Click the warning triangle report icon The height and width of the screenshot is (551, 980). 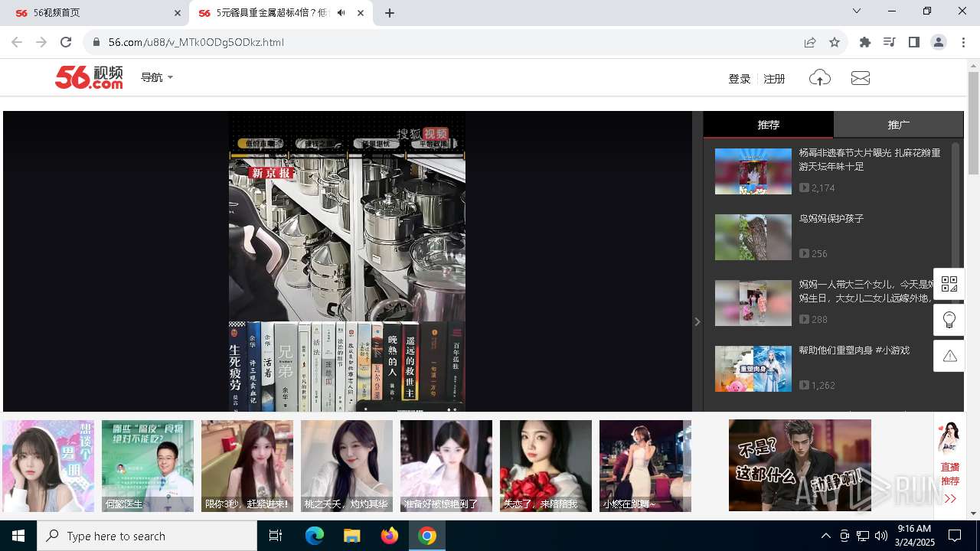949,356
